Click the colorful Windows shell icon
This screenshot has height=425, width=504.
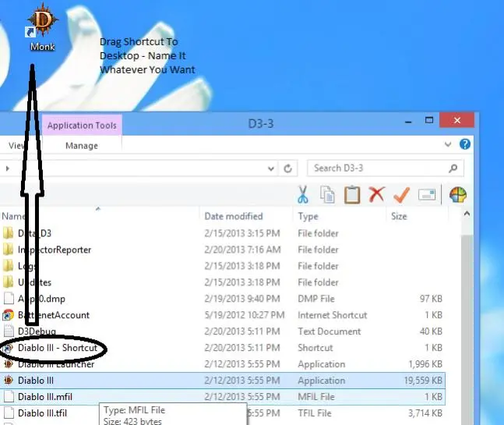tap(458, 194)
